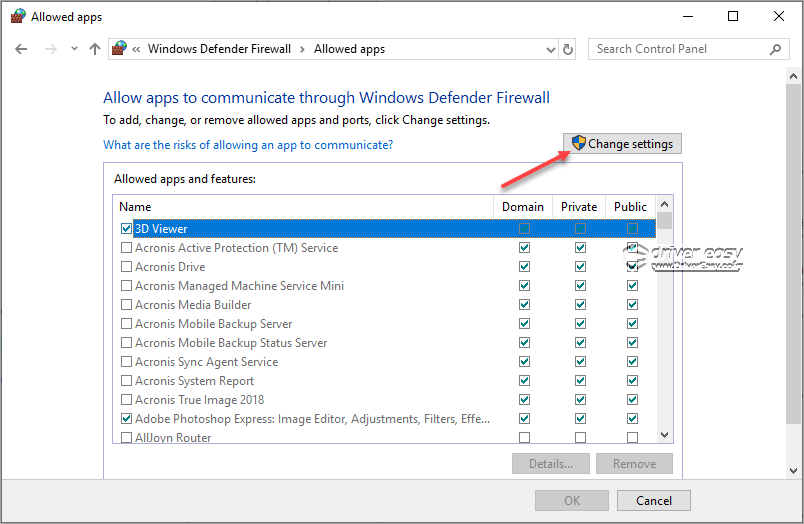Select the Acronis True Image 2018 row

pyautogui.click(x=384, y=399)
